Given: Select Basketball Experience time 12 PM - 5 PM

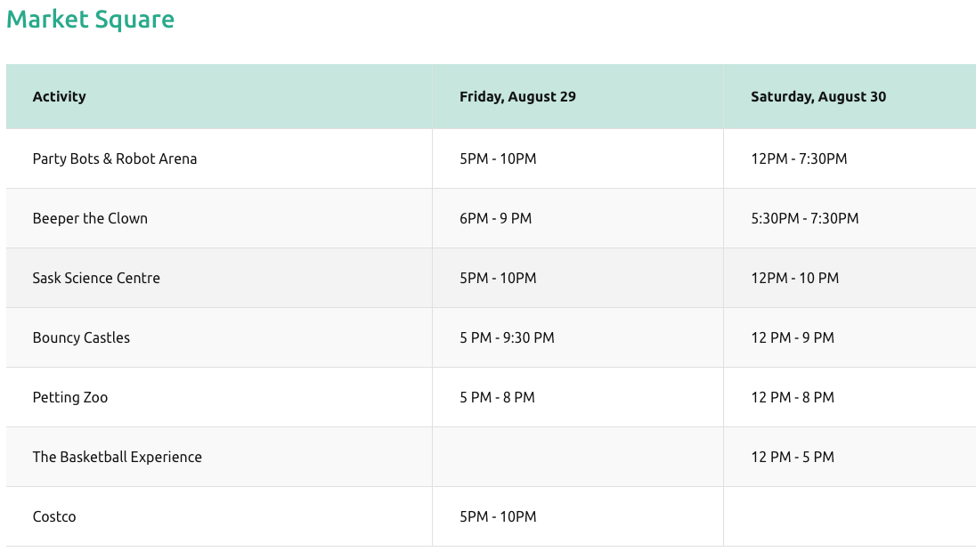Looking at the screenshot, I should (x=792, y=457).
